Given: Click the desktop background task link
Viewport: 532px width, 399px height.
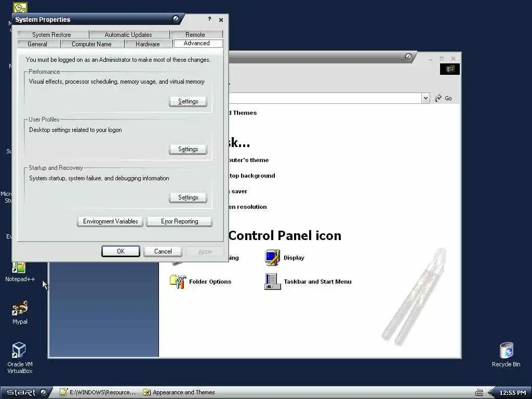Looking at the screenshot, I should [252, 176].
